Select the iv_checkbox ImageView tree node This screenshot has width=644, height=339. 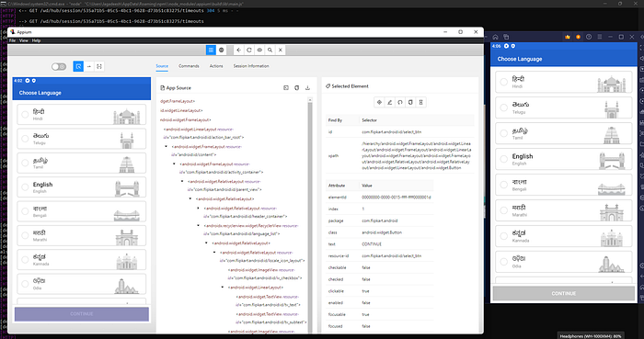coord(265,274)
